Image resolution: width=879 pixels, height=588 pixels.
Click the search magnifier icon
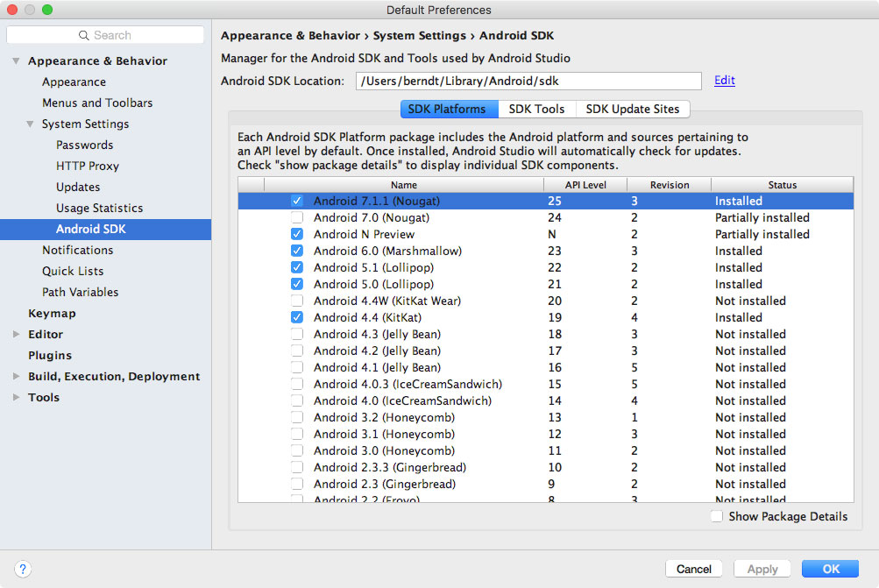84,35
